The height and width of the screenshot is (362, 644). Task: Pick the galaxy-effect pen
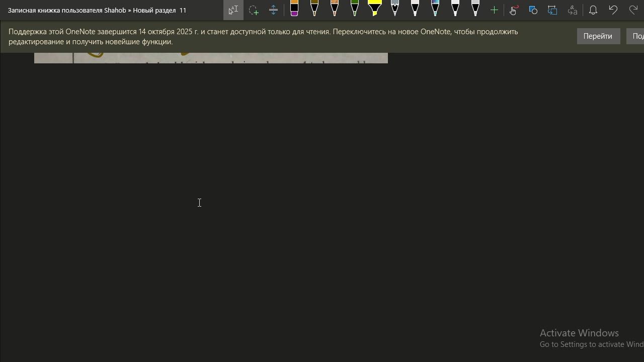click(435, 9)
